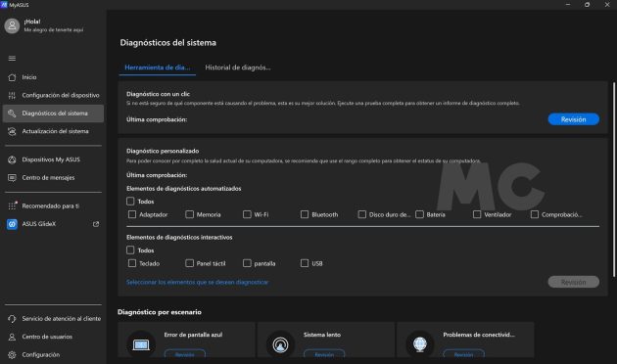Enable the Teclado checkbox
The image size is (617, 364).
[x=132, y=263]
